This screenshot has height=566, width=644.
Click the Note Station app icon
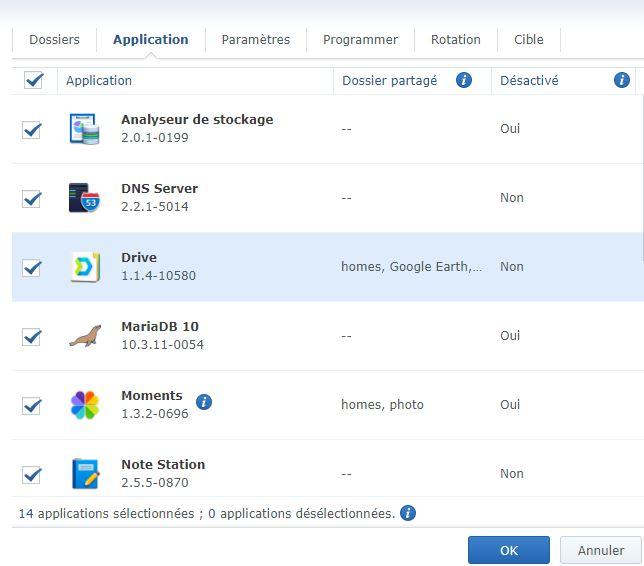point(85,473)
